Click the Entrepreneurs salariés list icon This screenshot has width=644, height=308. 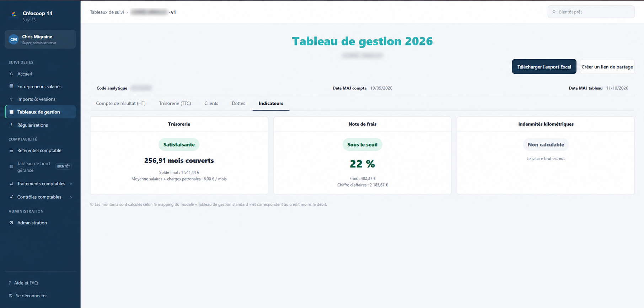click(11, 87)
